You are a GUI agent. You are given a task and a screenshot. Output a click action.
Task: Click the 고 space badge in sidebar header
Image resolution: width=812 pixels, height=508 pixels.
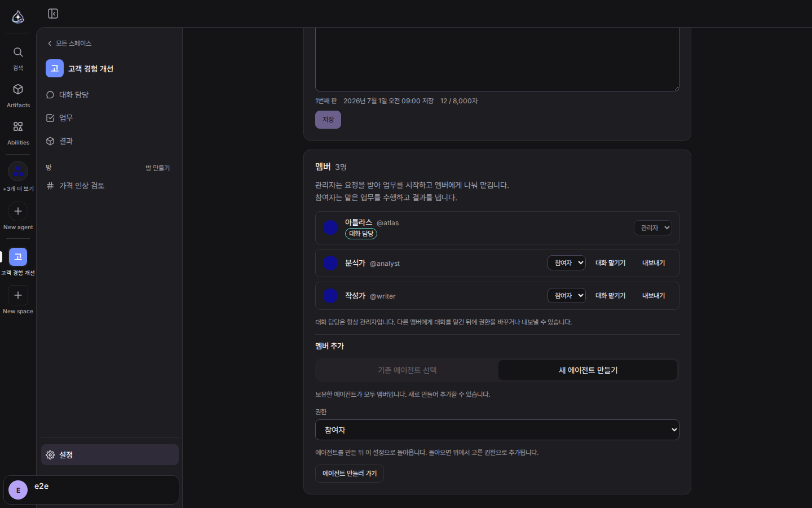(55, 68)
